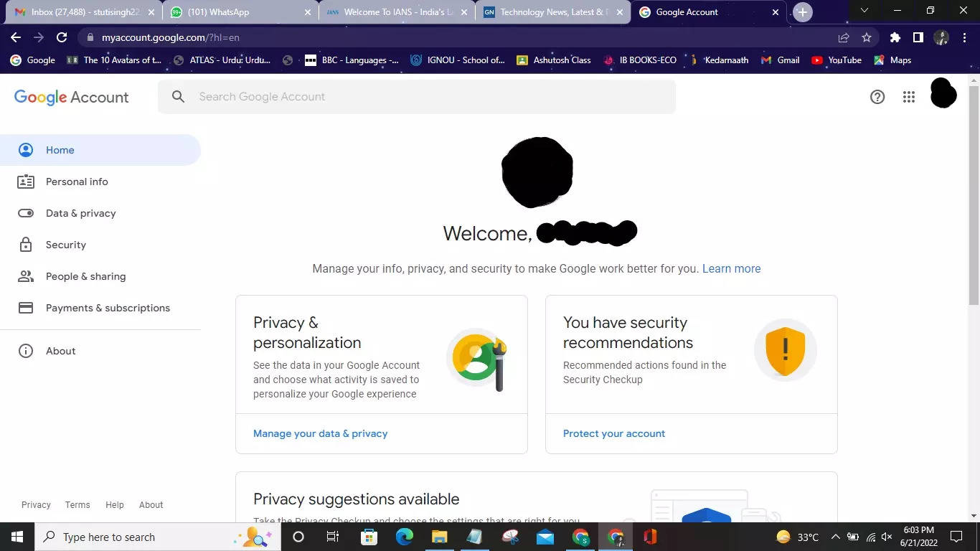Viewport: 980px width, 551px height.
Task: Open the Windows notification center icon
Action: (956, 537)
